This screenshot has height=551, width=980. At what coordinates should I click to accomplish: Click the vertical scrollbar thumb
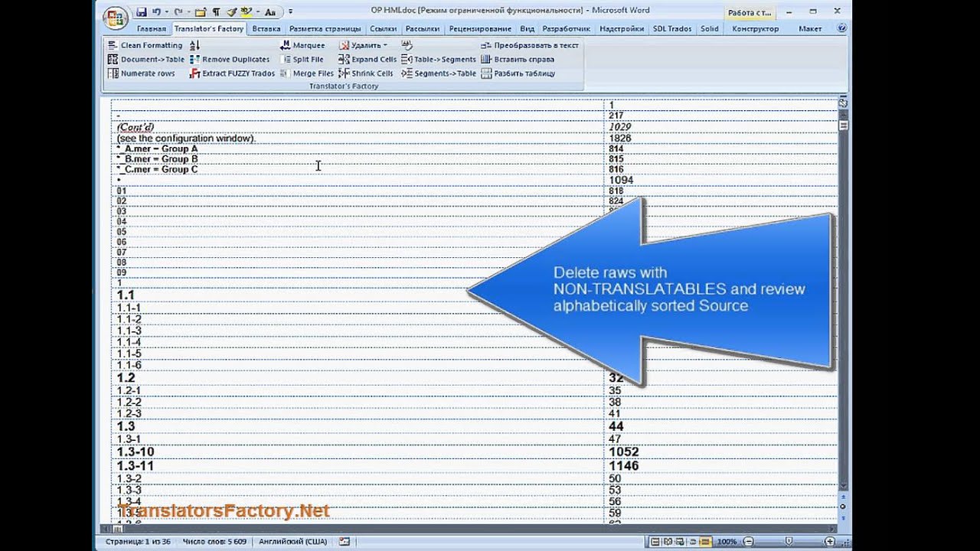pos(843,125)
